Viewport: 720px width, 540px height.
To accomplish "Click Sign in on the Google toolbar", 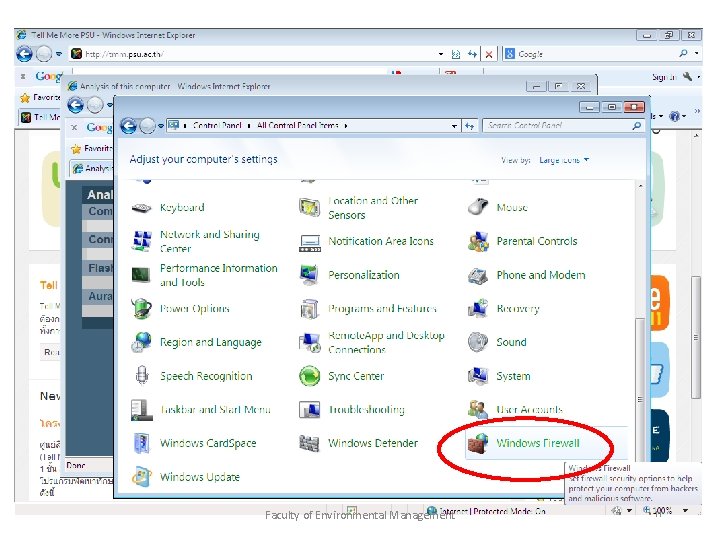I will tap(664, 77).
